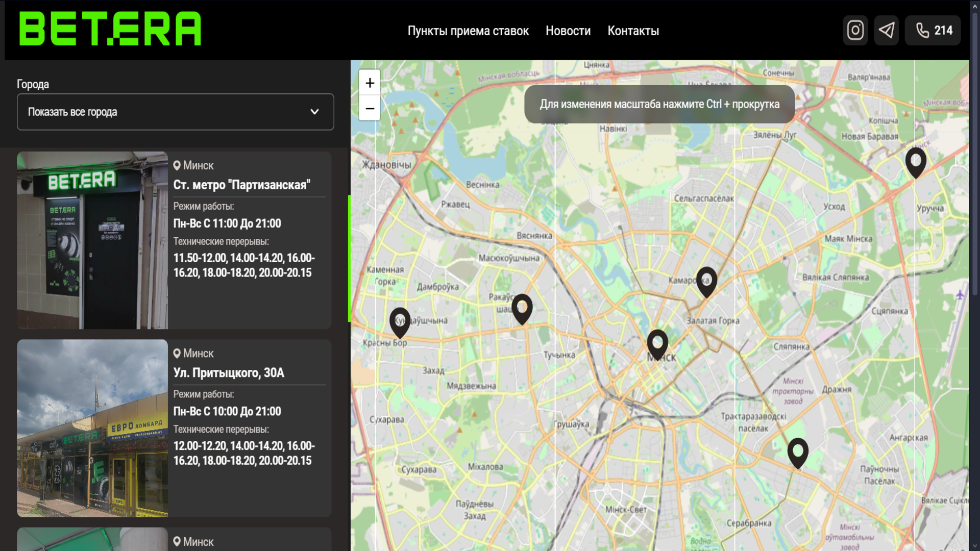The image size is (980, 551).
Task: Click the 'Пн-Вс С 11:00 До 21:00' hours
Action: (x=227, y=223)
